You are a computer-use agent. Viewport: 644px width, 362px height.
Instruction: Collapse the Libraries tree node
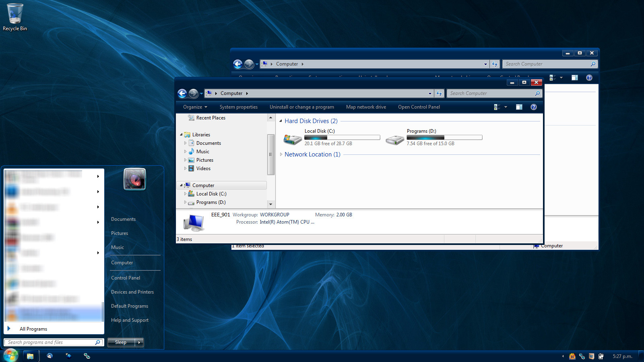pyautogui.click(x=181, y=135)
